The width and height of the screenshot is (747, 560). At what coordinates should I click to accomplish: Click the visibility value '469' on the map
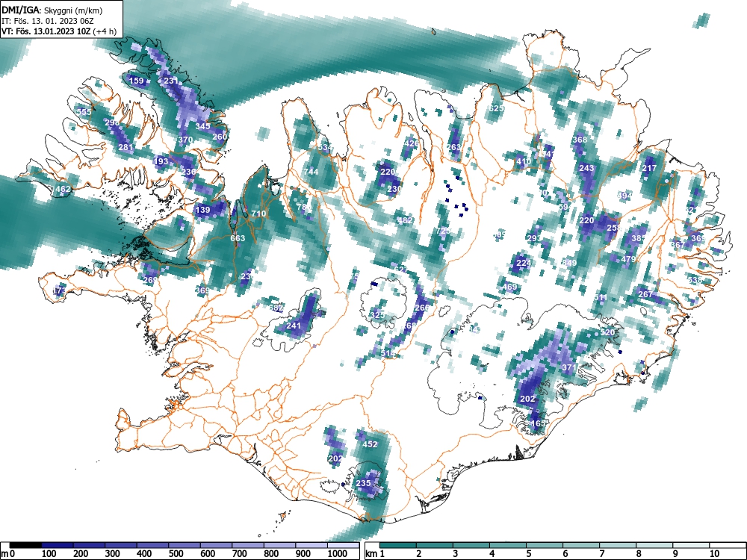point(509,287)
